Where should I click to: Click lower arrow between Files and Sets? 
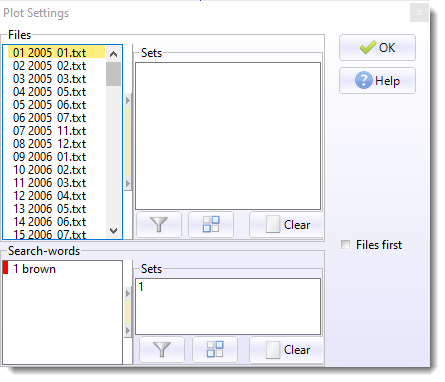(x=128, y=183)
